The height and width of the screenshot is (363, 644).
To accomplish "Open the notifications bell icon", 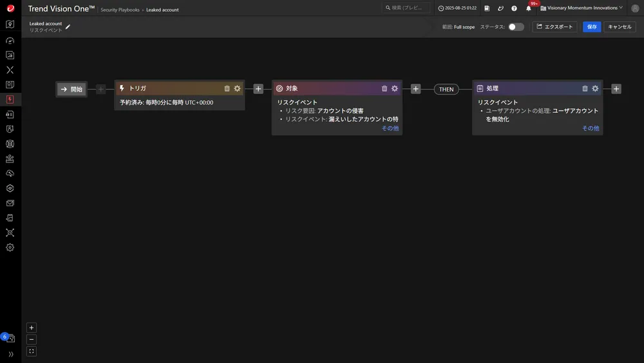I will coord(529,8).
